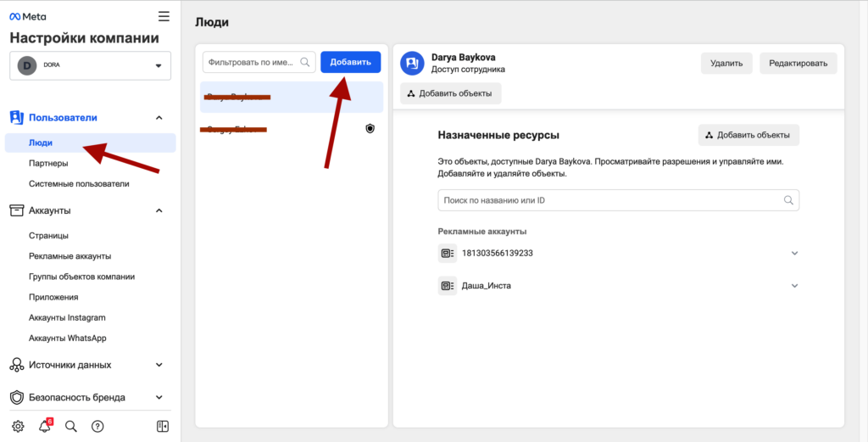Click the settings gear icon
The height and width of the screenshot is (442, 868).
click(x=18, y=426)
